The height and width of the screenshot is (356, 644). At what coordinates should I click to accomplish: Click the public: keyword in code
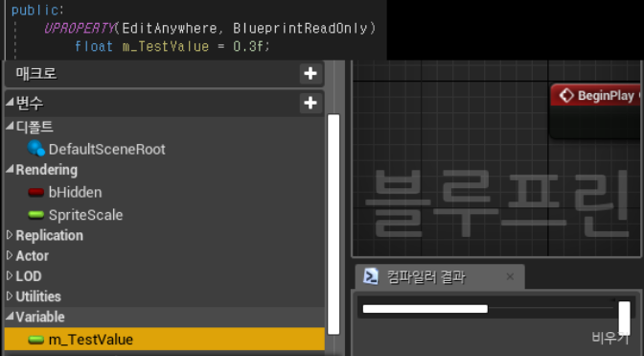click(x=37, y=10)
